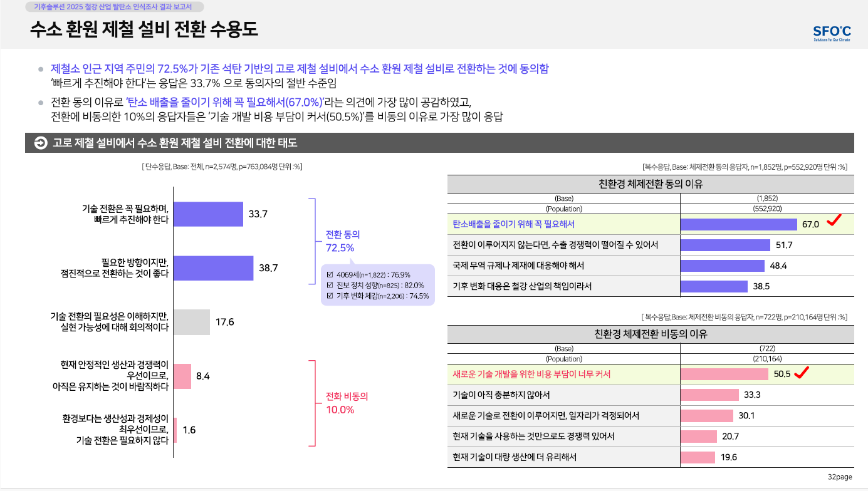Click the report title tag at top left

click(116, 7)
